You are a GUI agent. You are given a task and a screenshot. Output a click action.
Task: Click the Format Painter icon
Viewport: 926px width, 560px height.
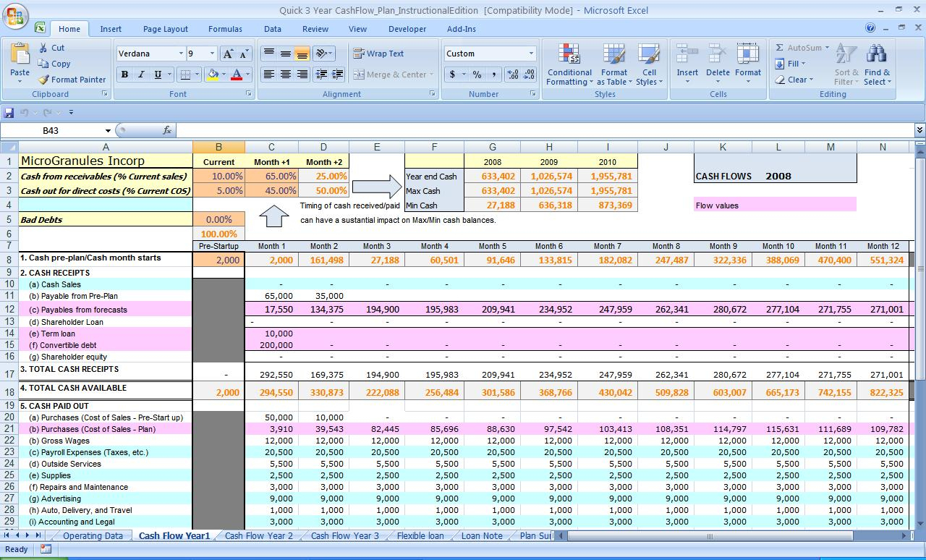pos(43,80)
